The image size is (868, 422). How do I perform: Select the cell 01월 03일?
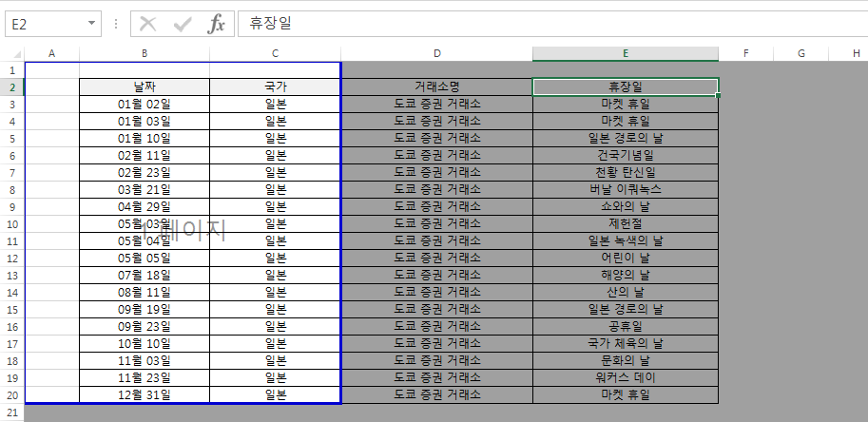145,121
